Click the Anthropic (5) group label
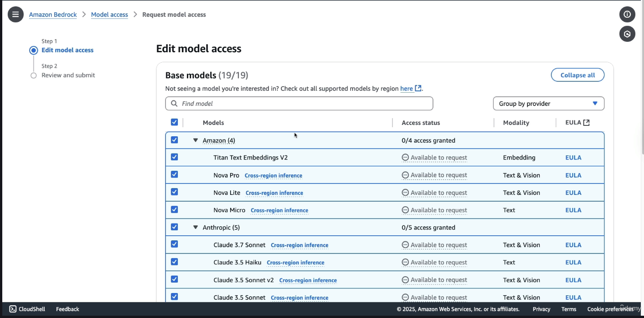The height and width of the screenshot is (318, 644). coord(221,227)
